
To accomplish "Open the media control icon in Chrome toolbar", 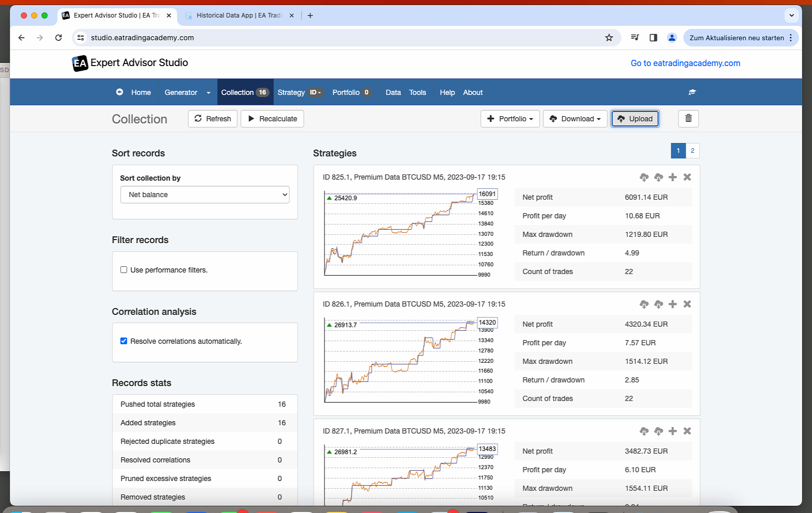I will tap(635, 38).
